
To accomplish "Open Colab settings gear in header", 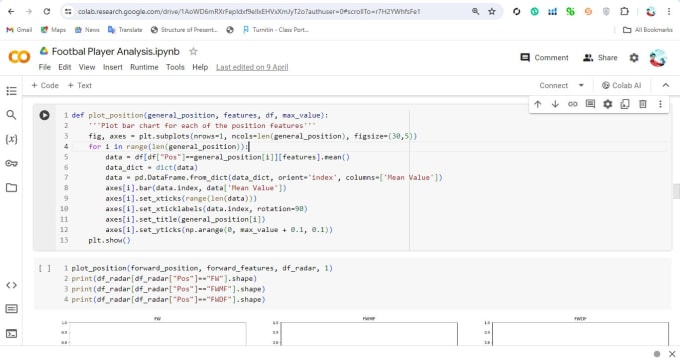I will pyautogui.click(x=634, y=58).
